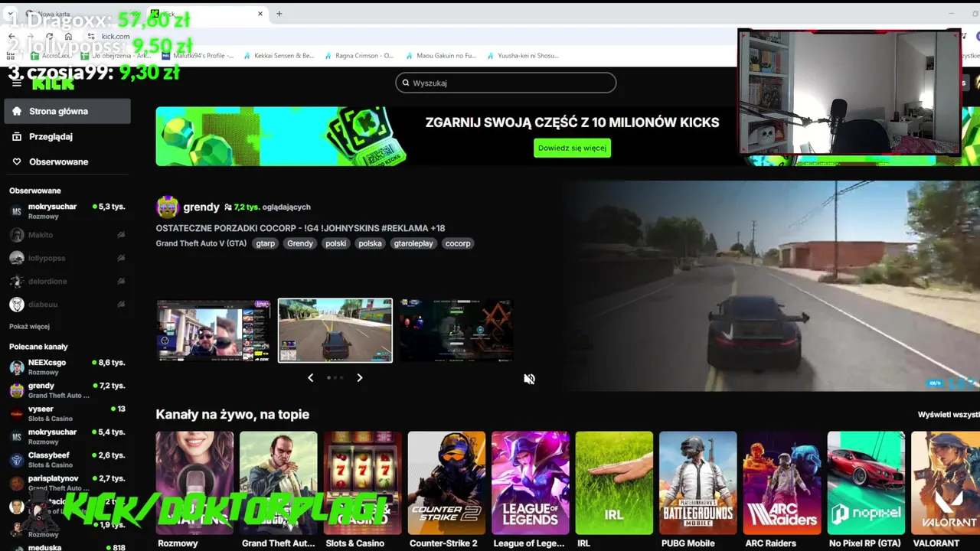Image resolution: width=980 pixels, height=551 pixels.
Task: Open offline channel lollypopss
Action: tap(67, 259)
